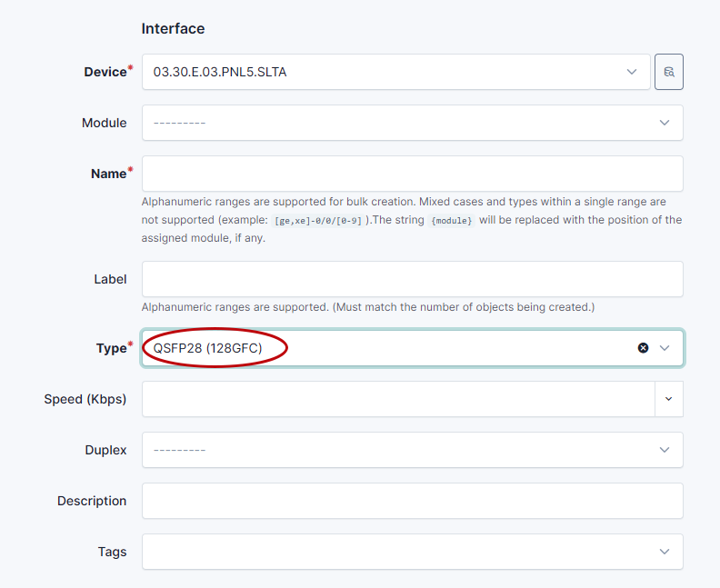Open the Speed preset dropdown button
Screen dimensions: 720x588
pos(668,399)
